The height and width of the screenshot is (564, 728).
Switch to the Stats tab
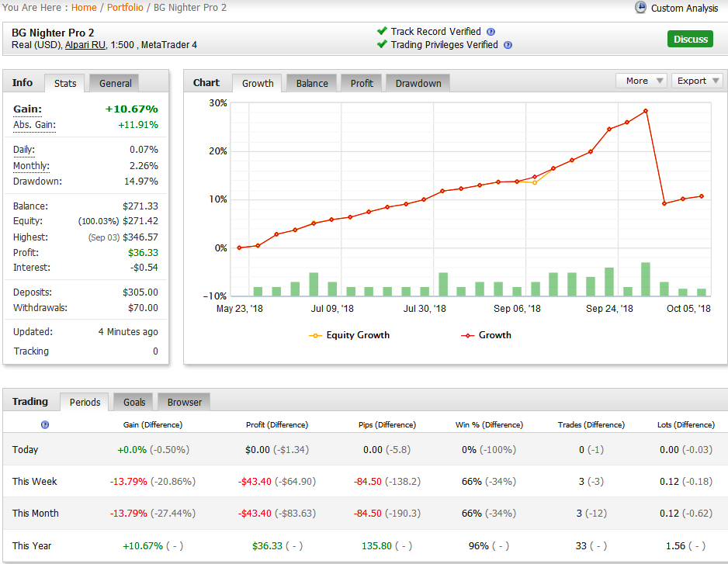[65, 84]
